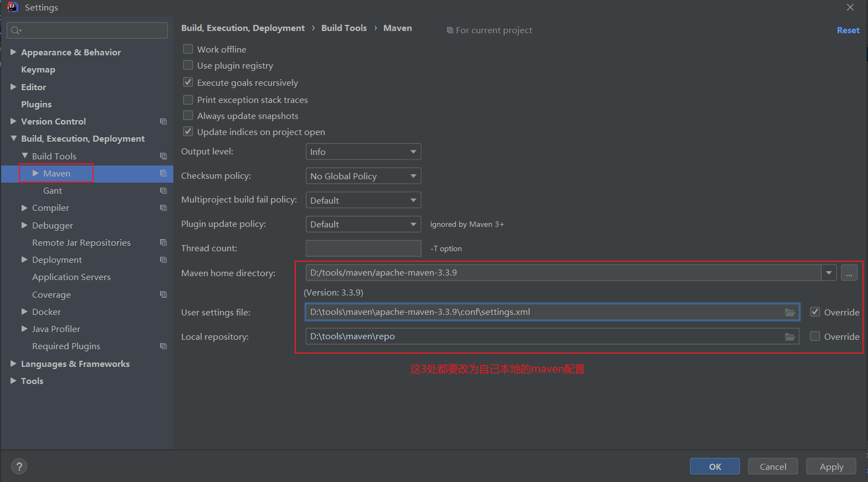
Task: Click the 'For current project' copy icon
Action: pos(450,30)
